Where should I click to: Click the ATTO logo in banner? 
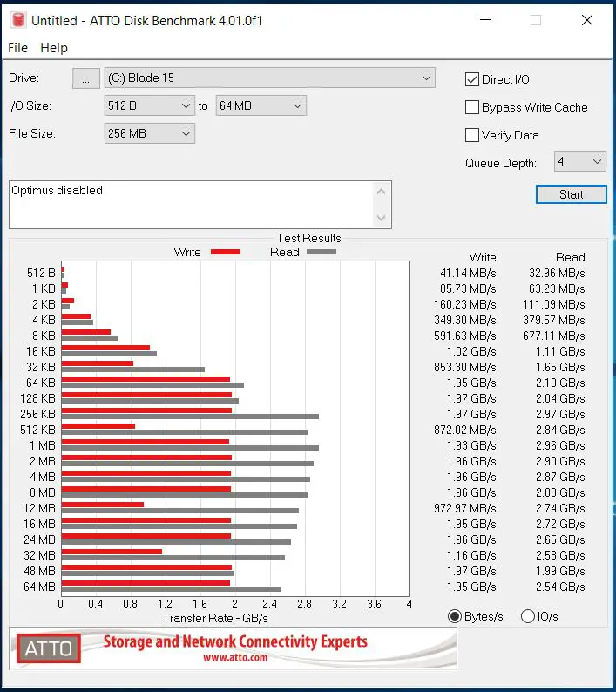pyautogui.click(x=49, y=648)
